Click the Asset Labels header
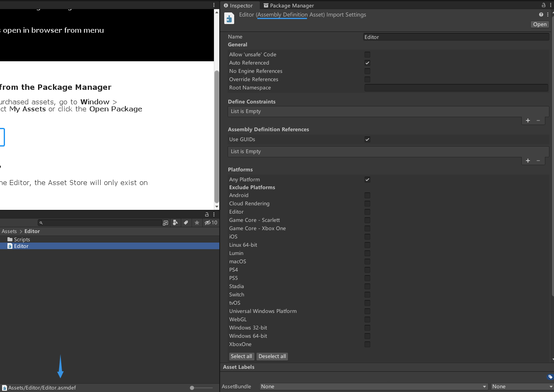Image resolution: width=554 pixels, height=392 pixels. [x=239, y=367]
